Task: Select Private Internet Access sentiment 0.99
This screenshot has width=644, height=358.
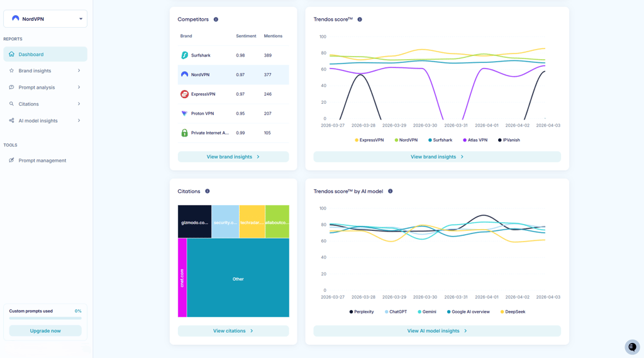Action: [x=240, y=133]
